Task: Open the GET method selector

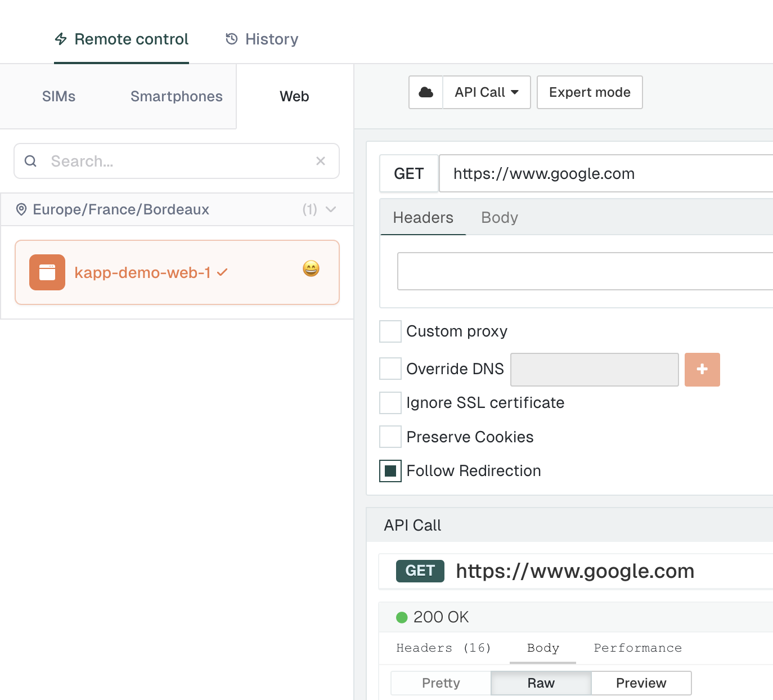Action: [409, 174]
